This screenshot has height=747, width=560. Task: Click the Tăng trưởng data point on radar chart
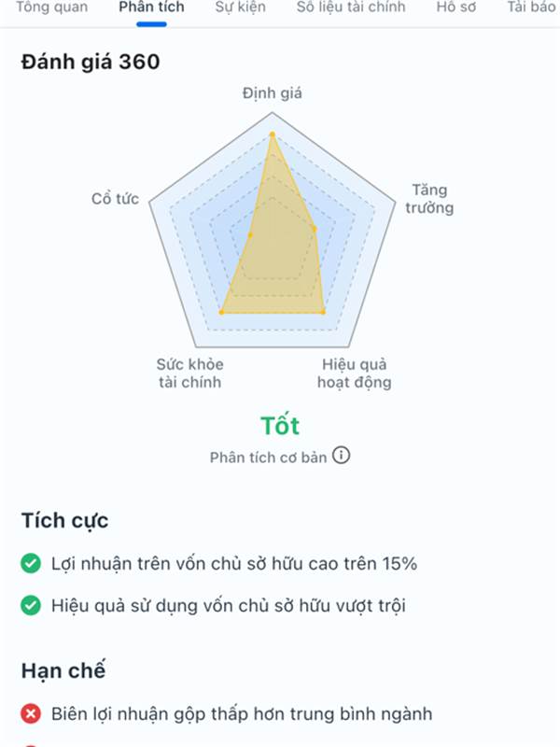coord(314,229)
